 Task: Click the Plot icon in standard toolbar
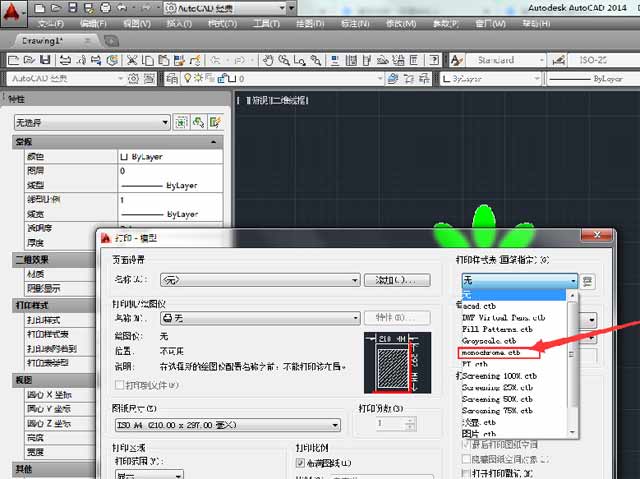coord(65,60)
